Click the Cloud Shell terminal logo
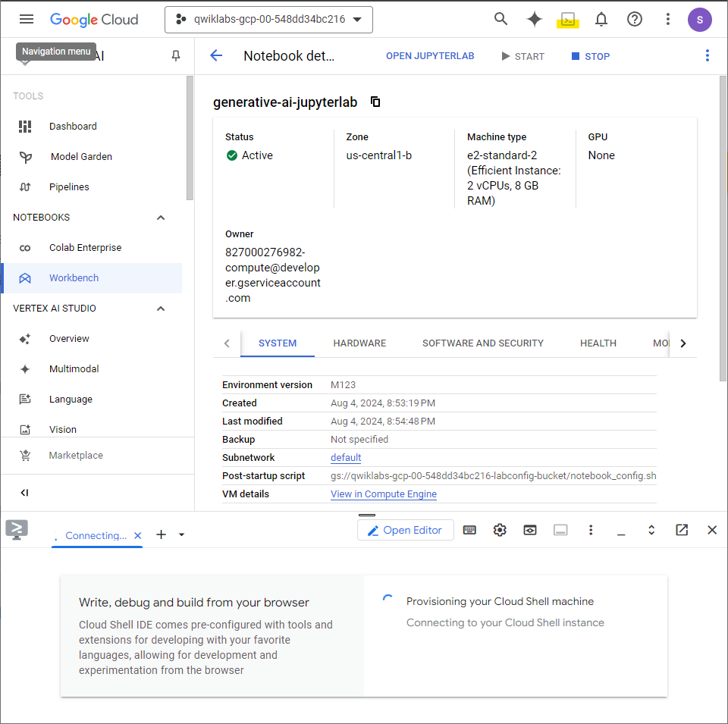 (x=17, y=529)
